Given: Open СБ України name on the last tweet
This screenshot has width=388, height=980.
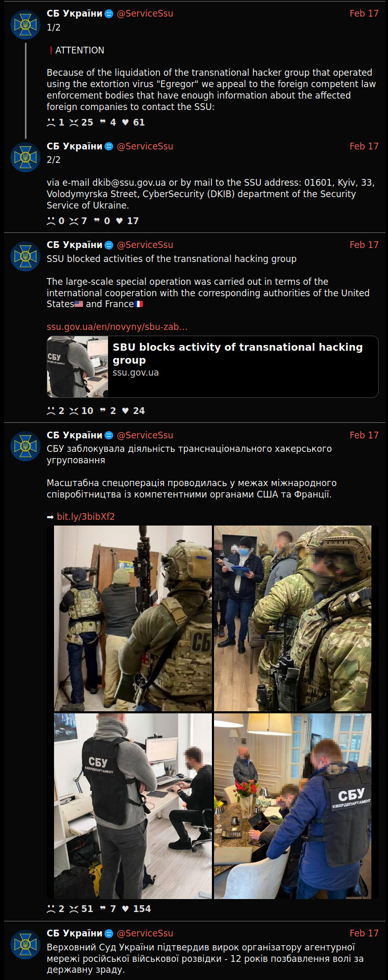Looking at the screenshot, I should [74, 933].
